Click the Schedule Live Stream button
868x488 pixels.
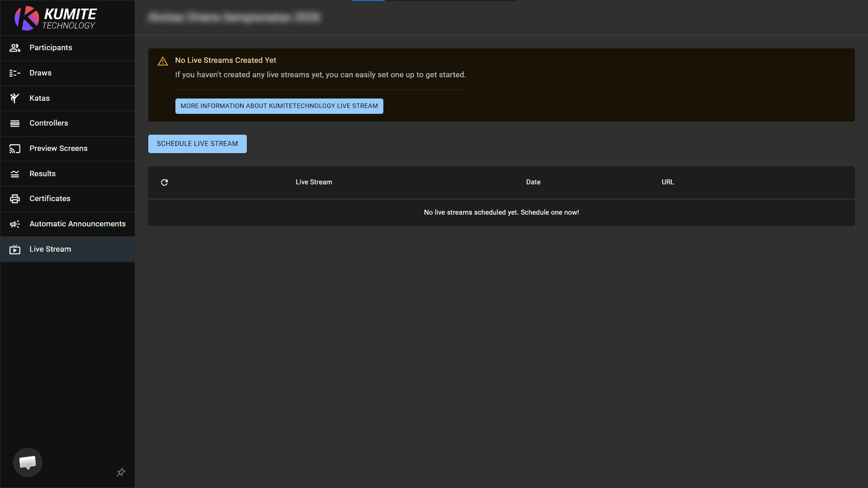pyautogui.click(x=197, y=144)
